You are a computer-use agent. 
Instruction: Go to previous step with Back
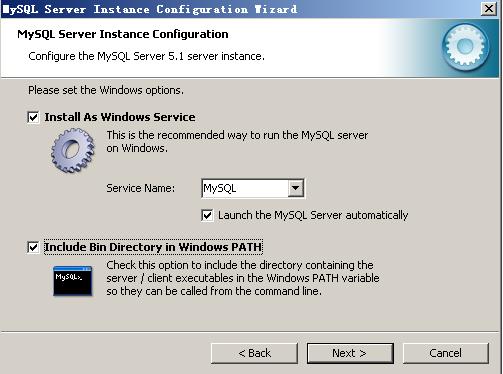tap(254, 353)
